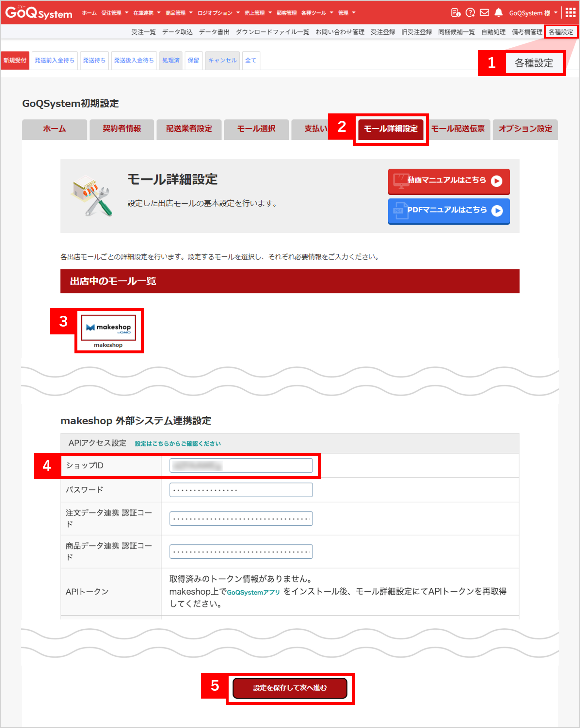Select the makeshop mall logo
The width and height of the screenshot is (580, 728).
coord(108,328)
